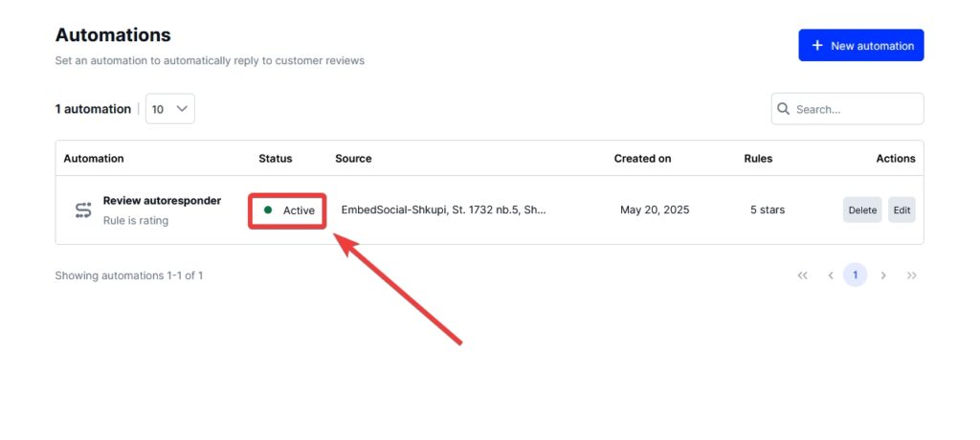This screenshot has height=440, width=980.
Task: Open the rows-per-page dropdown showing 10
Action: [170, 109]
